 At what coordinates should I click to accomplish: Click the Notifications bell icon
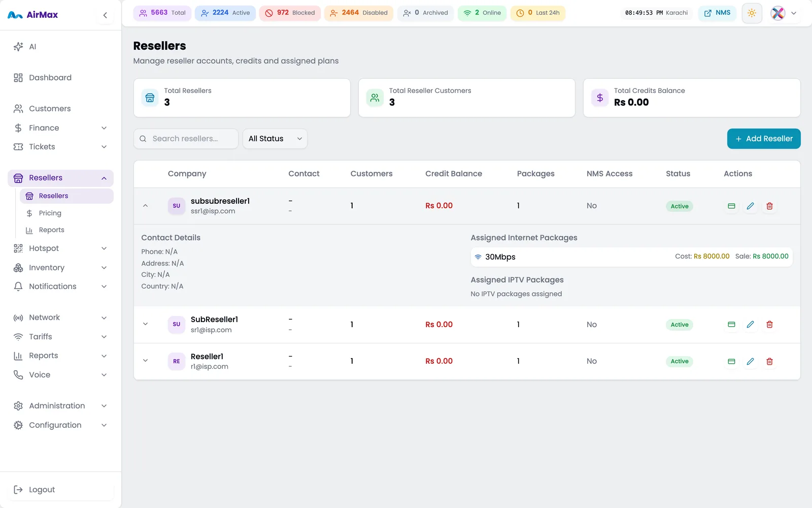[18, 287]
